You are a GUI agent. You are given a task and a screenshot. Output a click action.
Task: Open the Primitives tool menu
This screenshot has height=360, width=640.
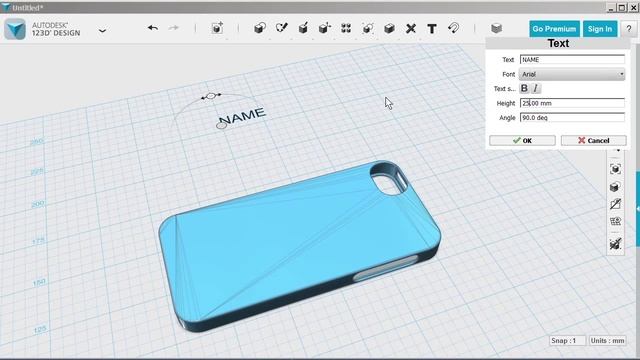[x=260, y=28]
